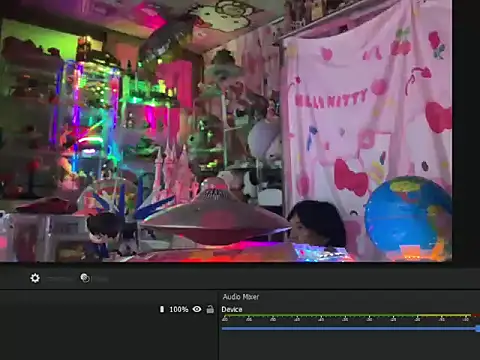Click the Device label in Audio Mixer
This screenshot has width=480, height=360.
click(232, 309)
